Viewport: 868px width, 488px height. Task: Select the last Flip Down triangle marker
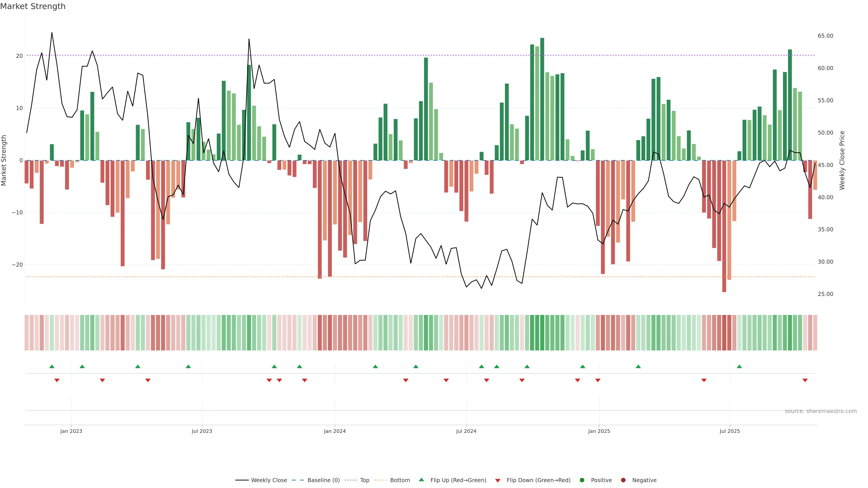tap(805, 380)
